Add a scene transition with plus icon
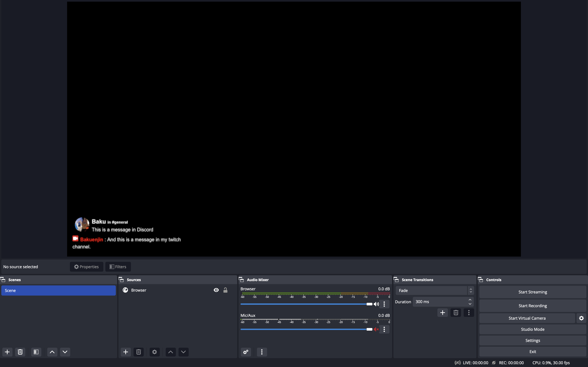The height and width of the screenshot is (367, 588). click(x=442, y=313)
